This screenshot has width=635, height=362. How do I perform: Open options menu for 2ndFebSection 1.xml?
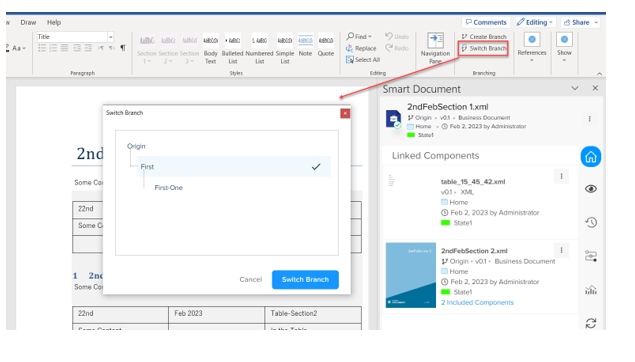[x=590, y=119]
